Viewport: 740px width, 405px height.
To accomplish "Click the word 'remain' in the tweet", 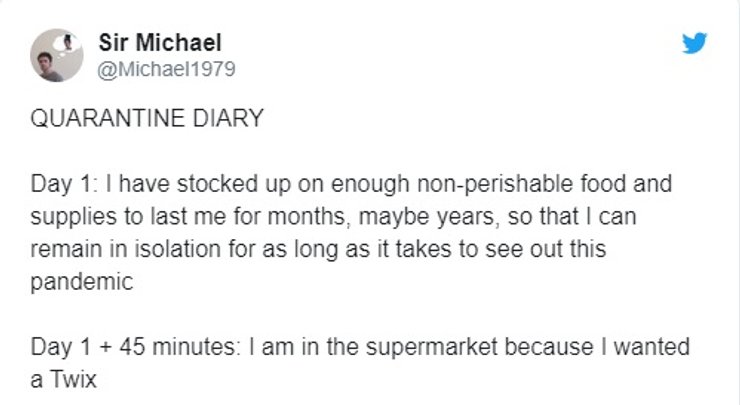I will pos(65,251).
